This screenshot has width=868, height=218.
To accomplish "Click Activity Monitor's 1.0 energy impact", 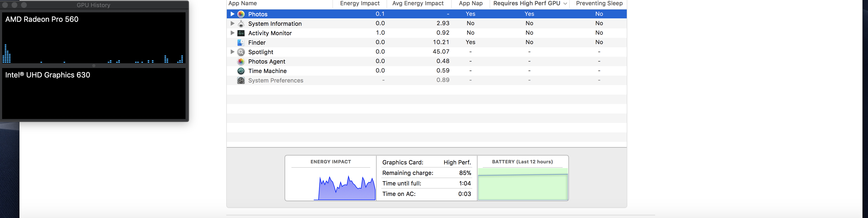I will [380, 33].
